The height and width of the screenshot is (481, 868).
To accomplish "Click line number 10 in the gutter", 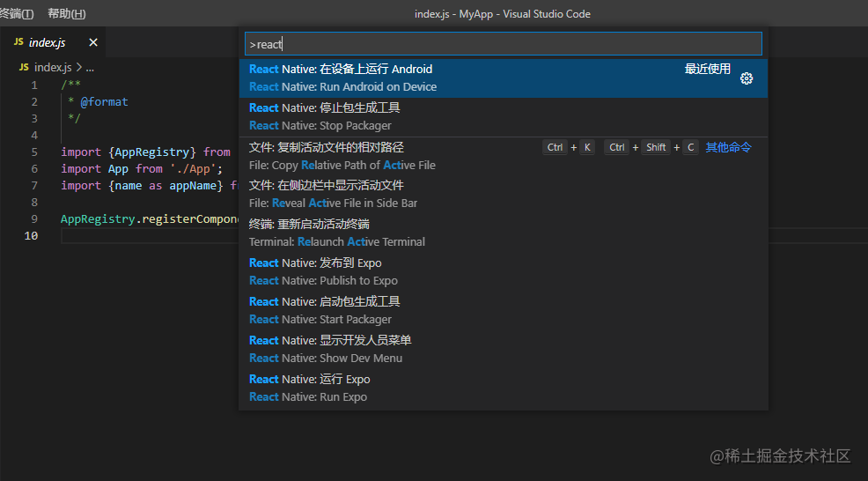I will tap(31, 235).
